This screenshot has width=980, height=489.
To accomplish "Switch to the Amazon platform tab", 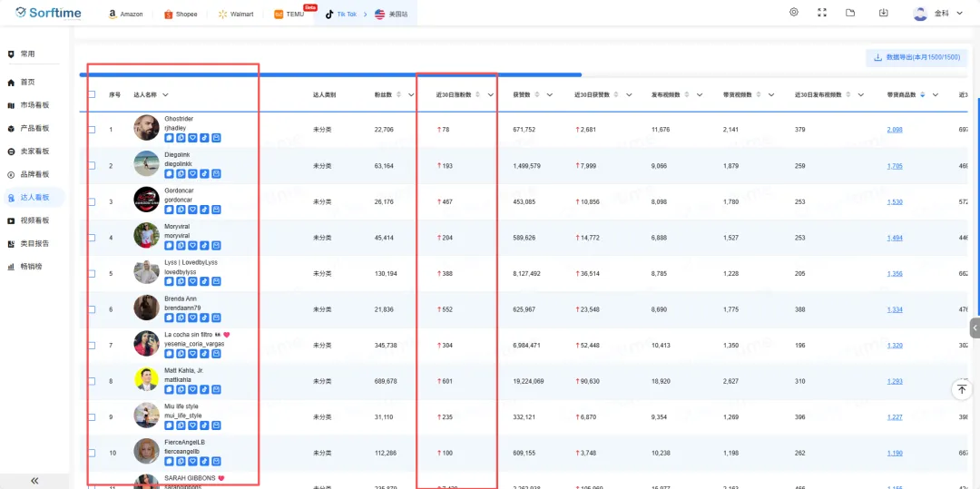I will [x=125, y=15].
